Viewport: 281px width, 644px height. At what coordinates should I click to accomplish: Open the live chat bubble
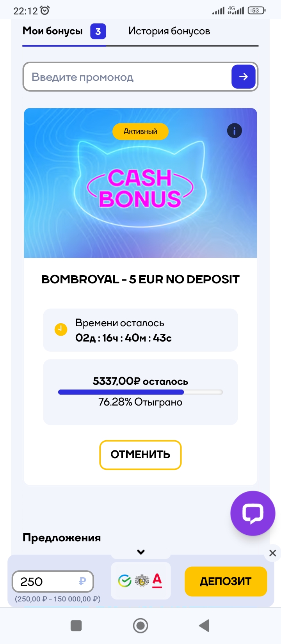[x=253, y=513]
